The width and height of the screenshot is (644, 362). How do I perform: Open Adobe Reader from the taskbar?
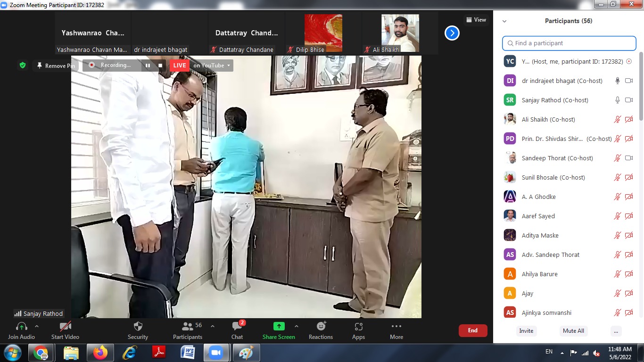tap(158, 353)
